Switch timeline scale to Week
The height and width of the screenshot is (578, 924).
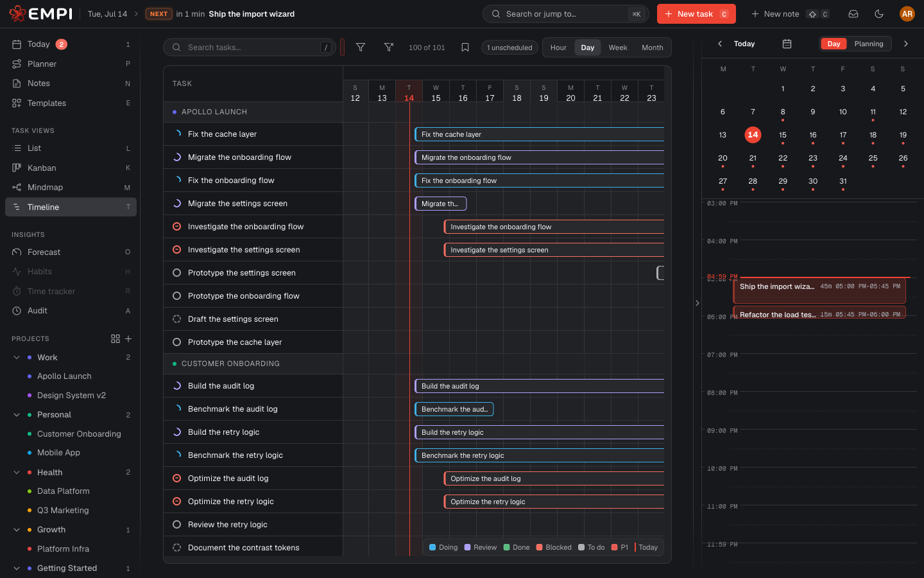click(x=618, y=48)
